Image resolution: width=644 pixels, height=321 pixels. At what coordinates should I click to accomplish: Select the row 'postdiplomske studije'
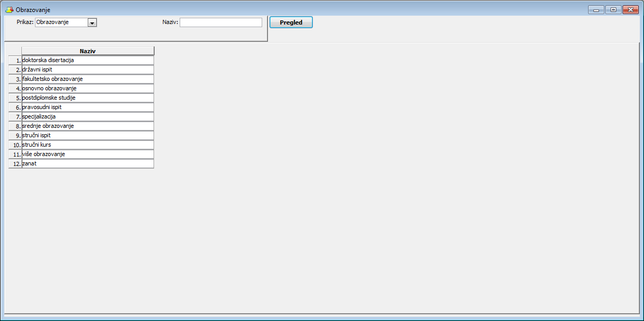click(x=88, y=98)
